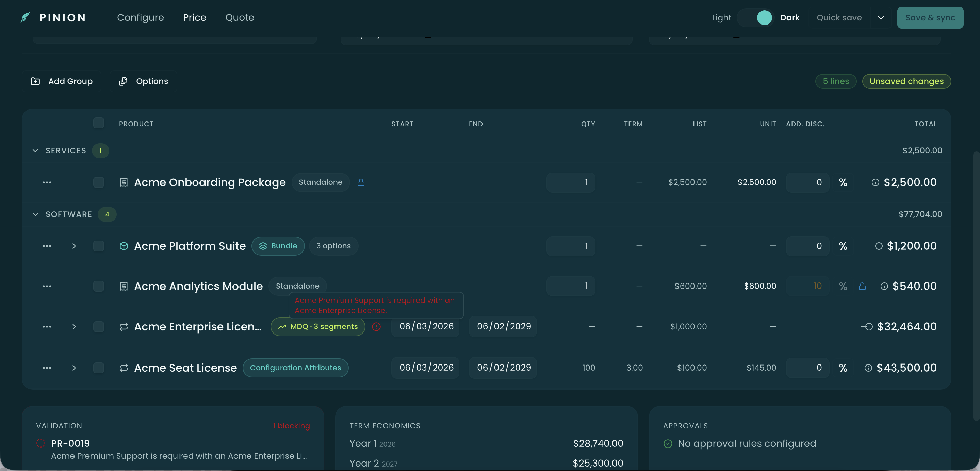Click the product icon of Acme Analytics Module
Image resolution: width=980 pixels, height=471 pixels.
[x=124, y=286]
